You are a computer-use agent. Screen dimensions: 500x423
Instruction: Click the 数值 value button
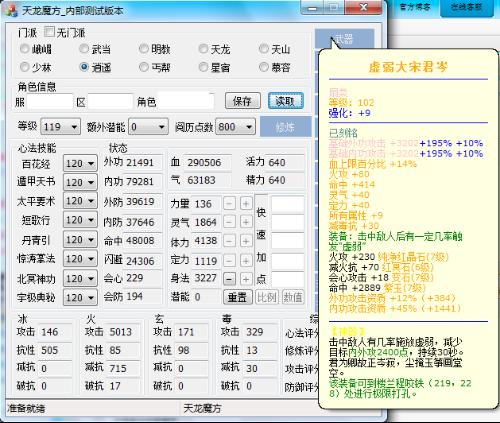click(x=293, y=297)
